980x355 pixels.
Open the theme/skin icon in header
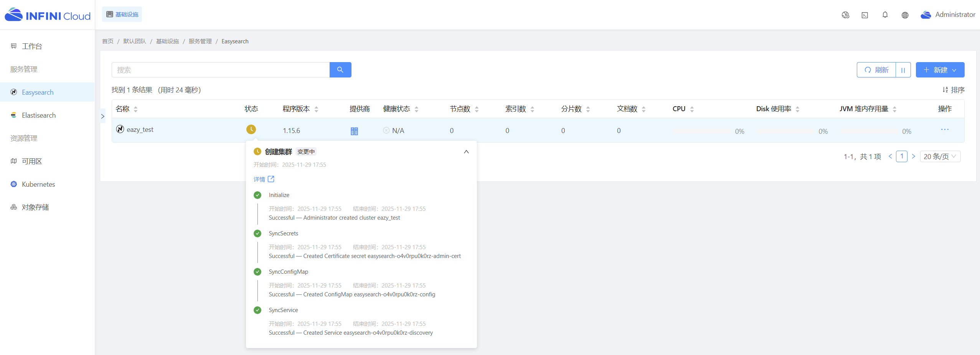pos(845,15)
